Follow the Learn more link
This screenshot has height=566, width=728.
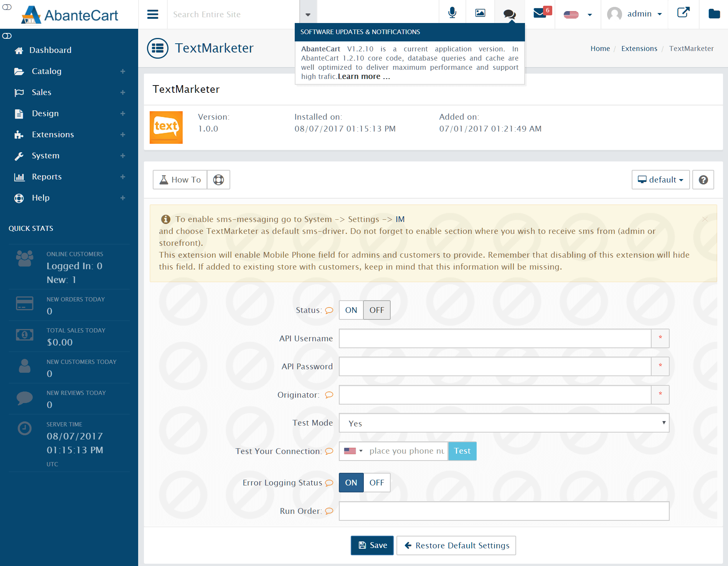[364, 76]
